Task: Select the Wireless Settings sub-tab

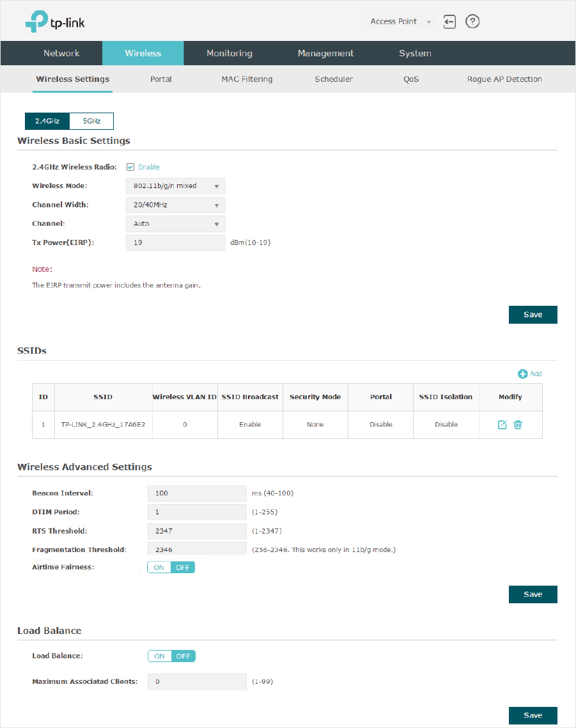Action: [73, 79]
